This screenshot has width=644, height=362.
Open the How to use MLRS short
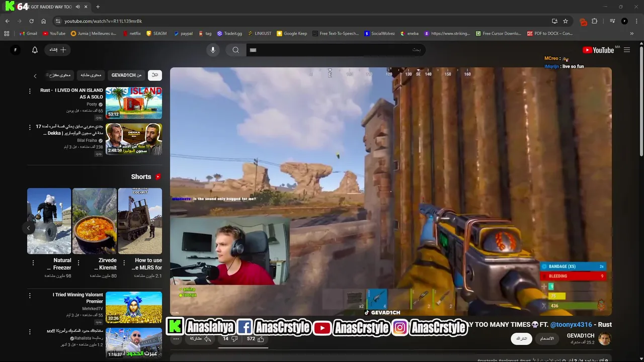[140, 221]
